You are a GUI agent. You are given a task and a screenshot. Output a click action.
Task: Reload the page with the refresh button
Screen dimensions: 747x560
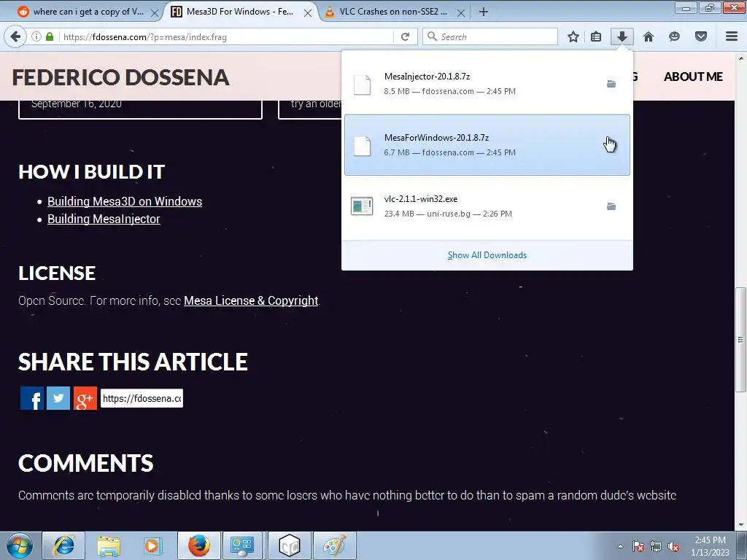[x=405, y=36]
